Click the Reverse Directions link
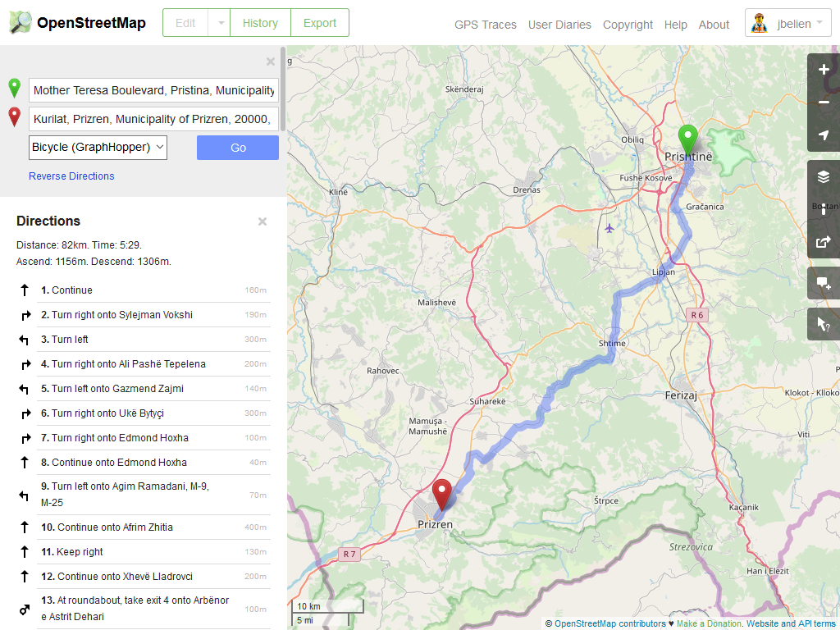840x630 pixels. pyautogui.click(x=71, y=176)
